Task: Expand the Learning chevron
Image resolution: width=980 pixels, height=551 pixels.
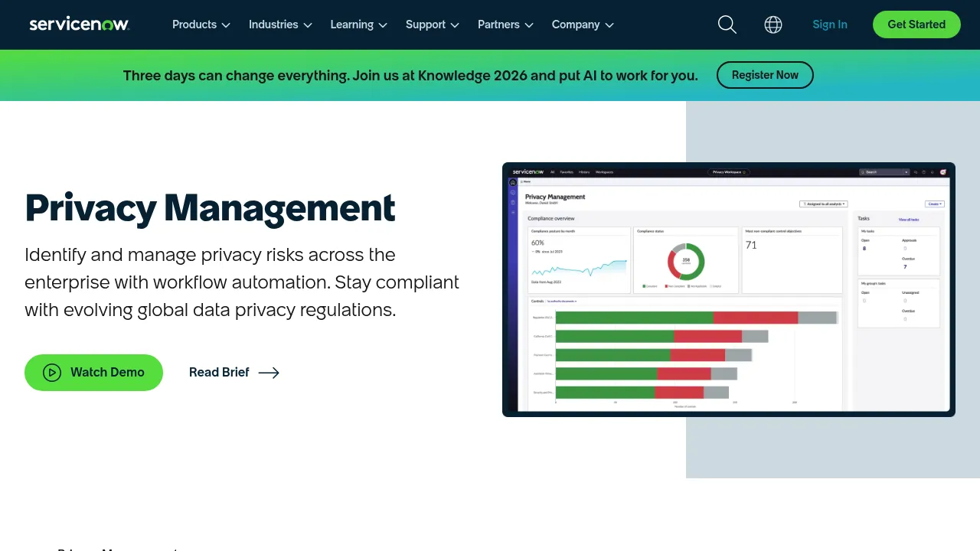Action: pos(383,25)
